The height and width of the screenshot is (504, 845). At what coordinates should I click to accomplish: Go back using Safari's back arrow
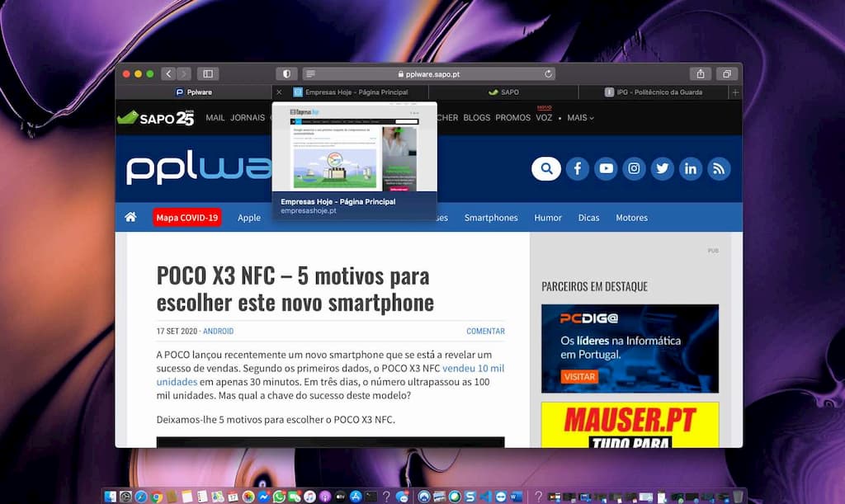168,73
